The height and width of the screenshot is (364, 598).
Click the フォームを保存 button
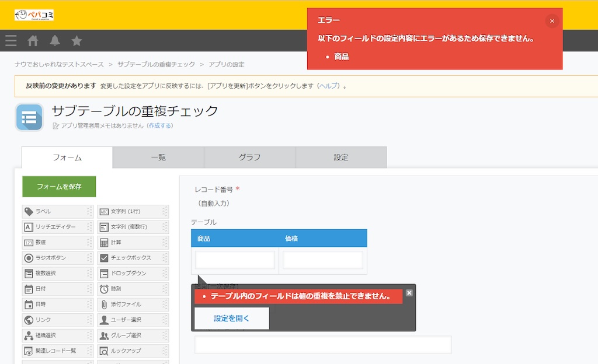(59, 187)
